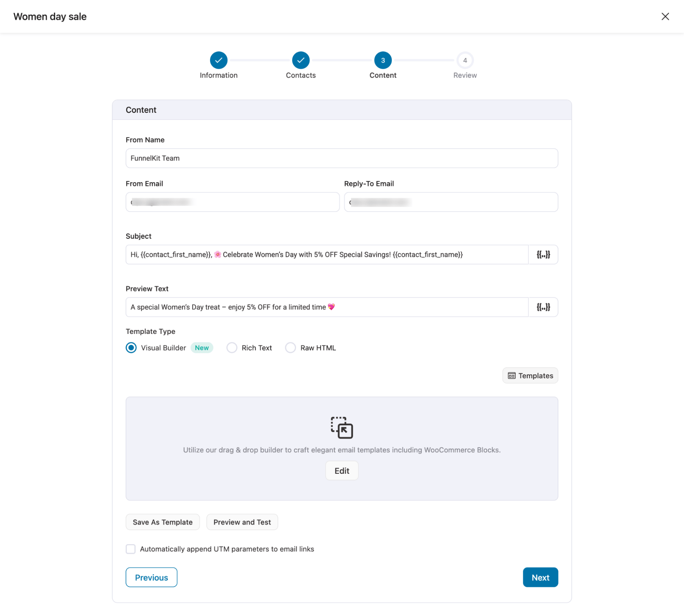
Task: Open the Templates library
Action: point(530,376)
